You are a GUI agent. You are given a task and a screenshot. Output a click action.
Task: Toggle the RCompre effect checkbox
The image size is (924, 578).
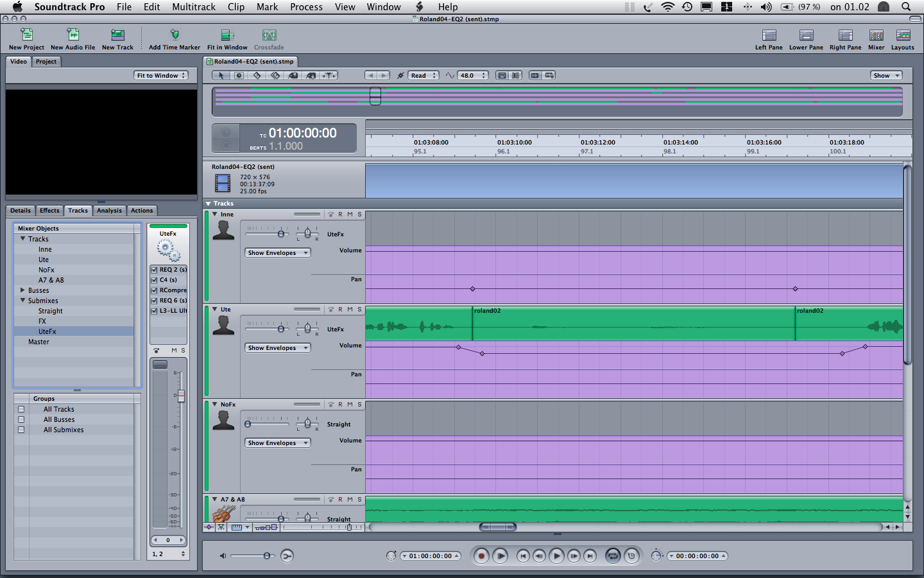point(154,290)
